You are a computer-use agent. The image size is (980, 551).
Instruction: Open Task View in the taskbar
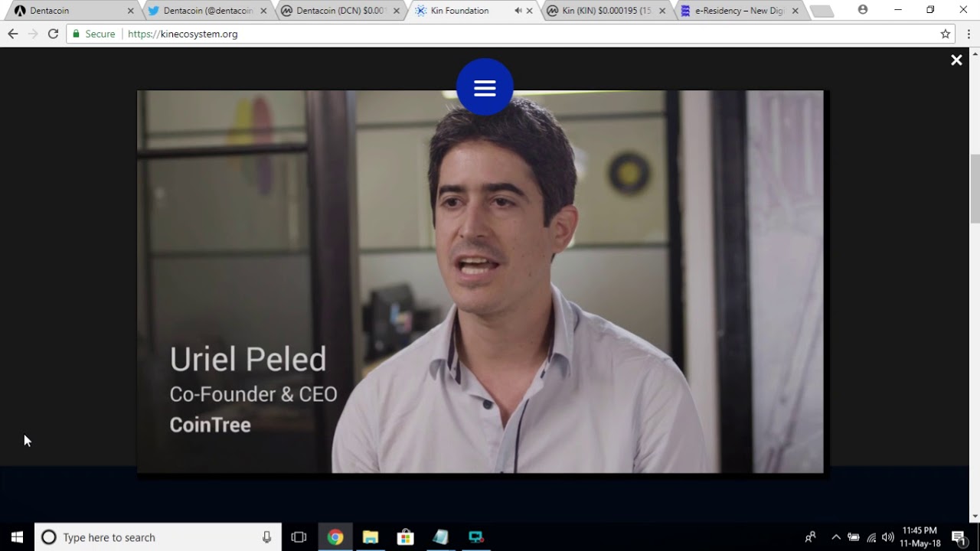(299, 537)
